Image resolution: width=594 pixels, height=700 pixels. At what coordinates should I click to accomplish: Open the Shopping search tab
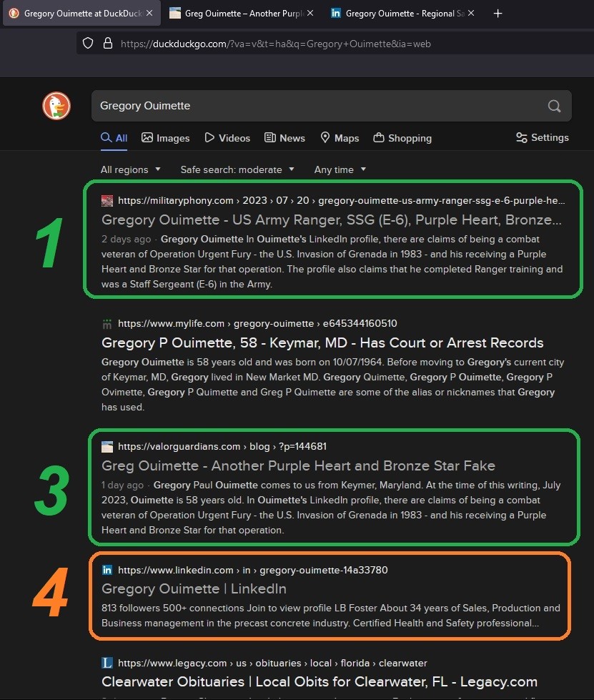tap(402, 138)
